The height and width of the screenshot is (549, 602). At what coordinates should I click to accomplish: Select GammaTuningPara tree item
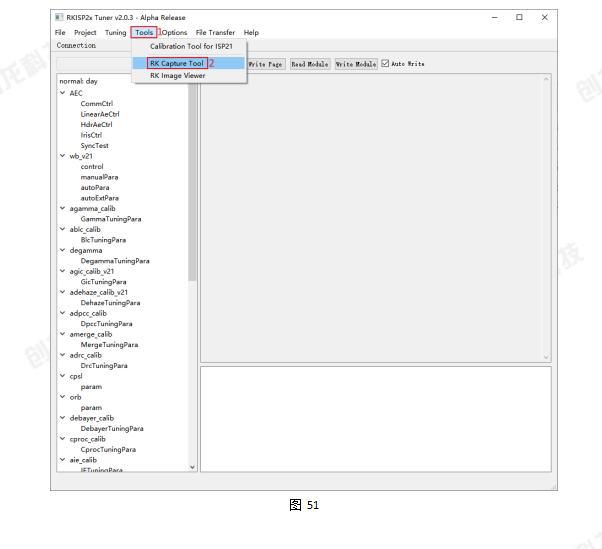[111, 219]
